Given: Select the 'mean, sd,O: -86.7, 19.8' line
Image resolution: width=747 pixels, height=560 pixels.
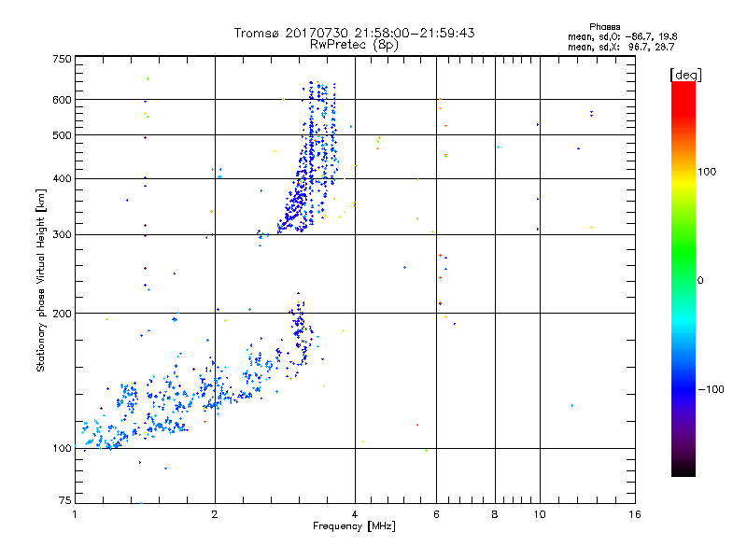Looking at the screenshot, I should coord(622,36).
